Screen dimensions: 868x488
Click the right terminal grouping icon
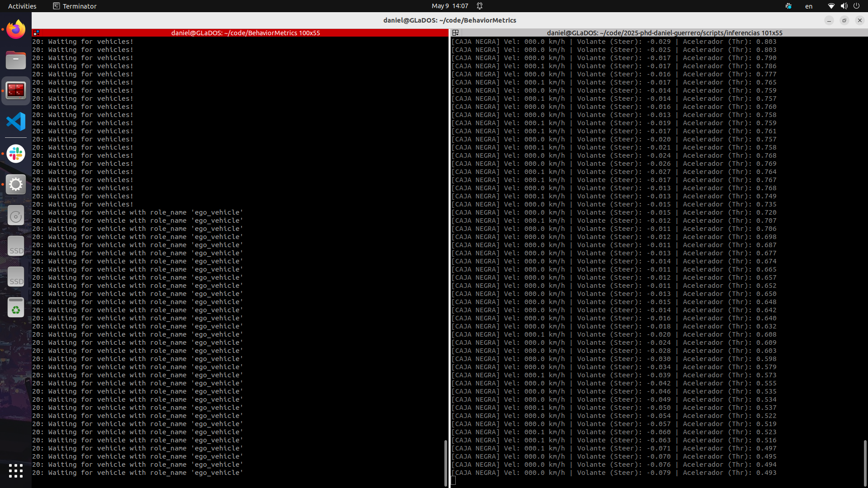tap(456, 33)
